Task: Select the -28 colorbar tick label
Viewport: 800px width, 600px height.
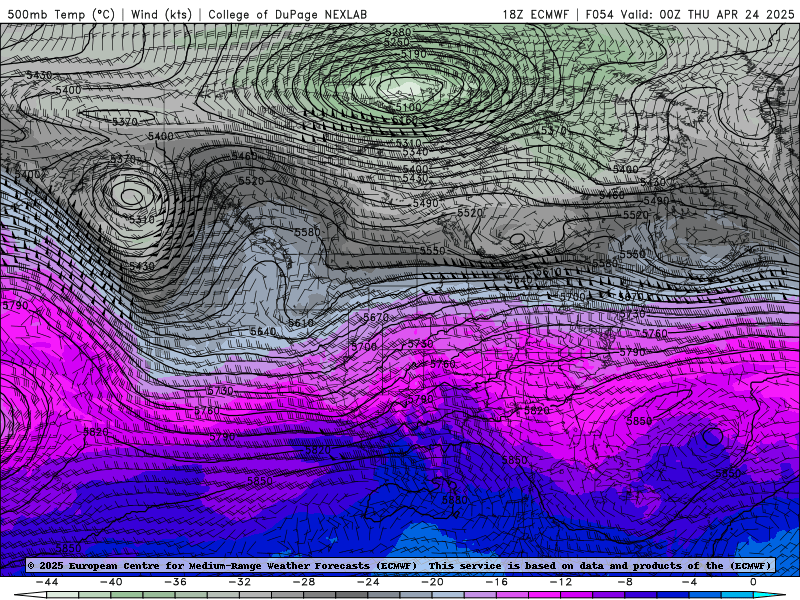Action: (x=304, y=582)
